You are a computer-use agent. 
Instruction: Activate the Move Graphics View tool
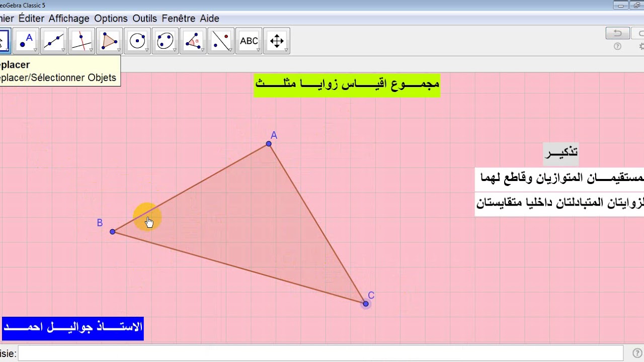pos(277,41)
